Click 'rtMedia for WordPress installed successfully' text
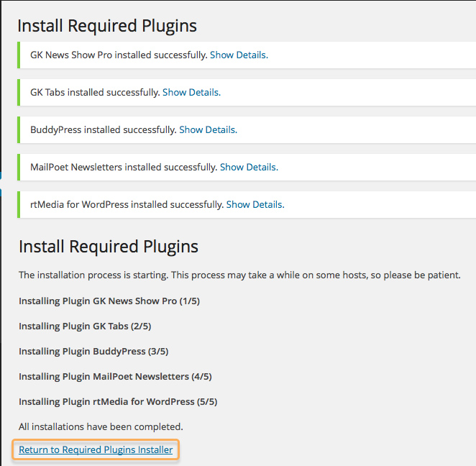Viewport: 476px width, 466px height. tap(127, 204)
